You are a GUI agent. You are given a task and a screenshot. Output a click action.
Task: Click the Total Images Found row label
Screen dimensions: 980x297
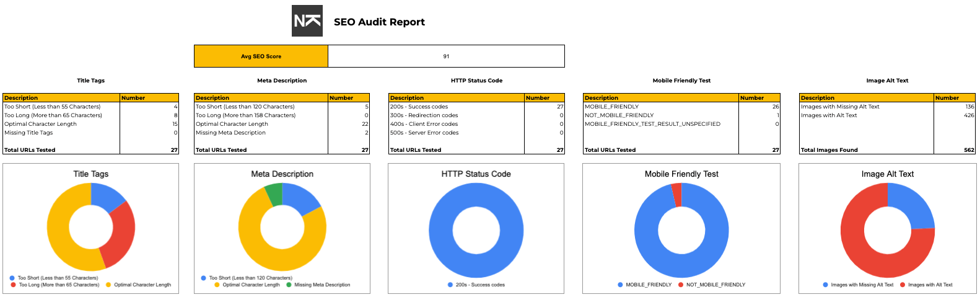(x=829, y=150)
